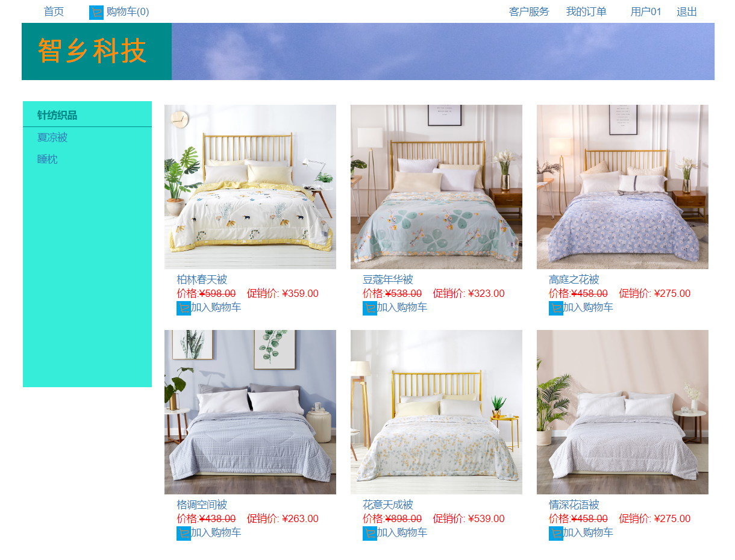Click the 豆蔻年华被 product title link

[x=388, y=279]
